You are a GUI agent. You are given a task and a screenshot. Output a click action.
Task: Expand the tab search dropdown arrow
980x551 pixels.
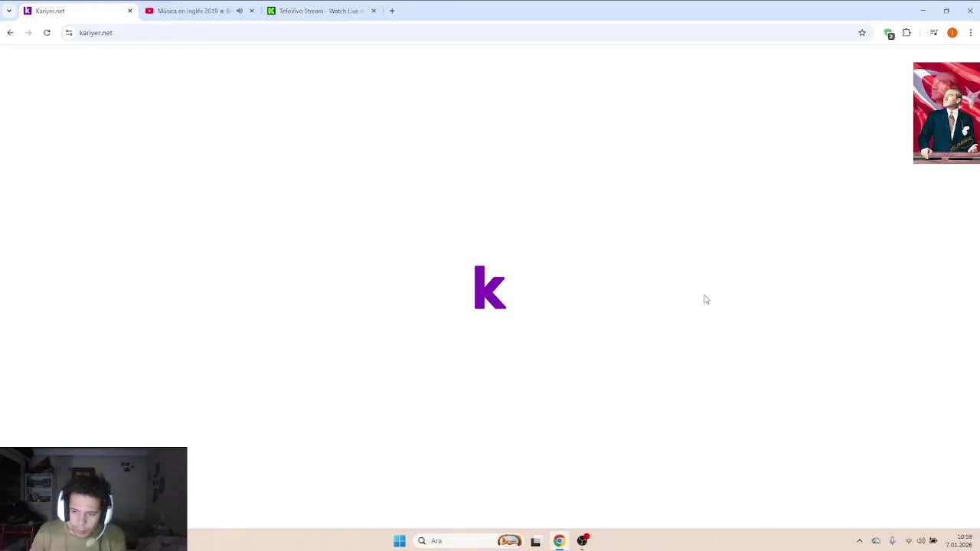coord(9,11)
